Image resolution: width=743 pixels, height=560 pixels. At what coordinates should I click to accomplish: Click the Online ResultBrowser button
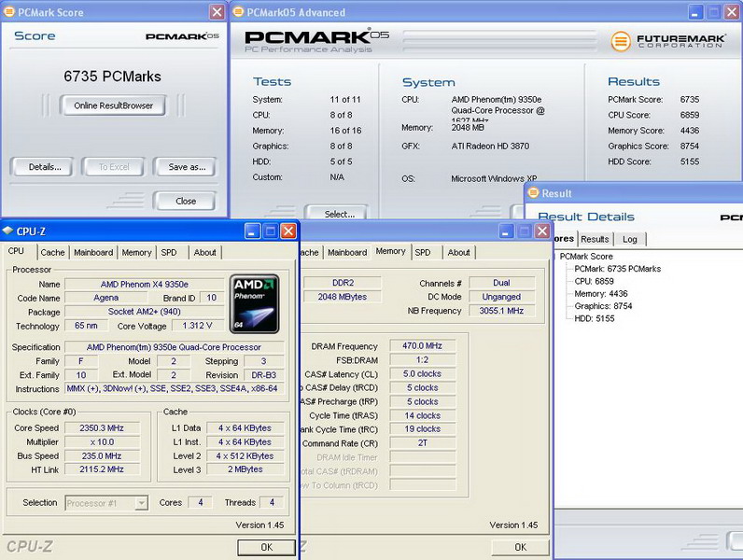pos(113,105)
